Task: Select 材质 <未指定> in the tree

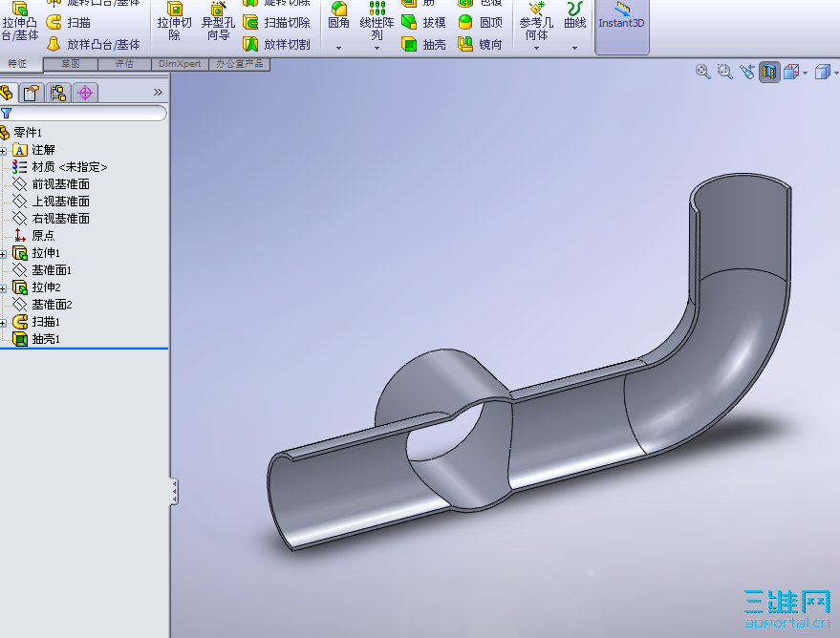Action: [69, 167]
